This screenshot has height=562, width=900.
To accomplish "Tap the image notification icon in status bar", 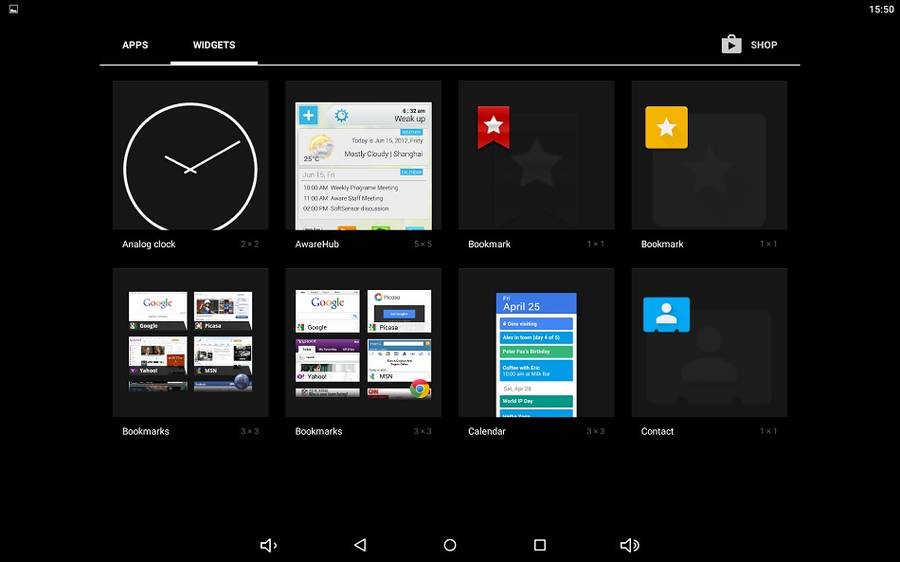I will pos(12,9).
